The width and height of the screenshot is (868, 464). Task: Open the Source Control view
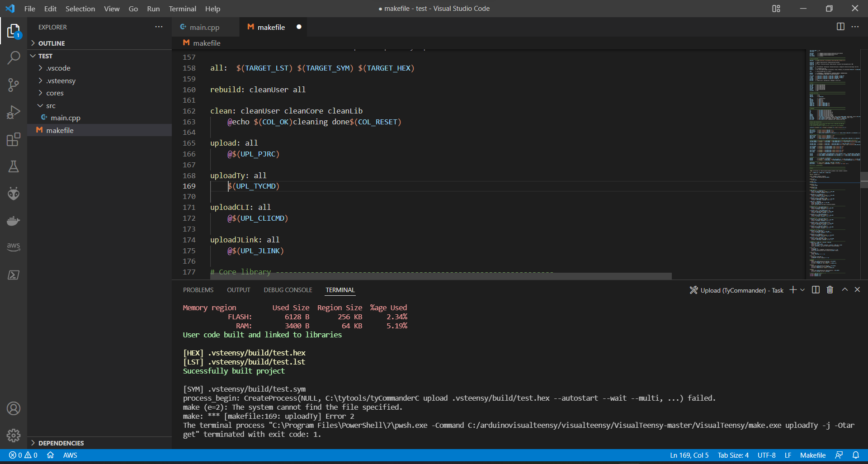14,85
